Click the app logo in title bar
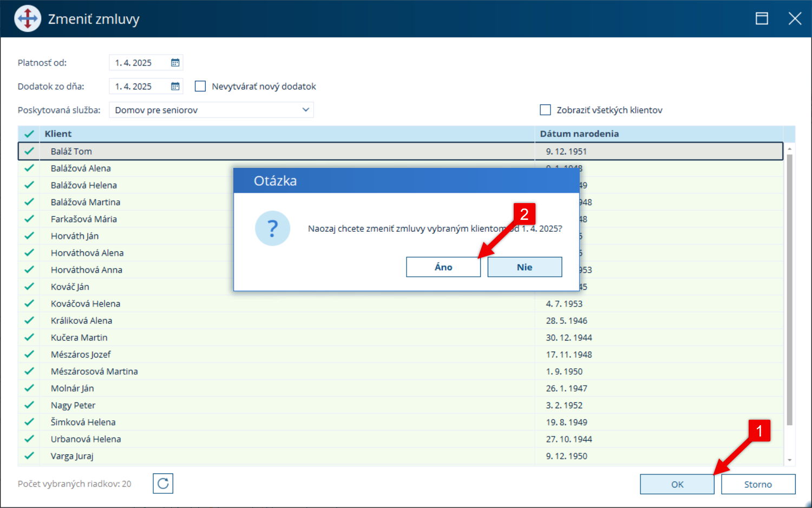Image resolution: width=812 pixels, height=508 pixels. point(28,19)
